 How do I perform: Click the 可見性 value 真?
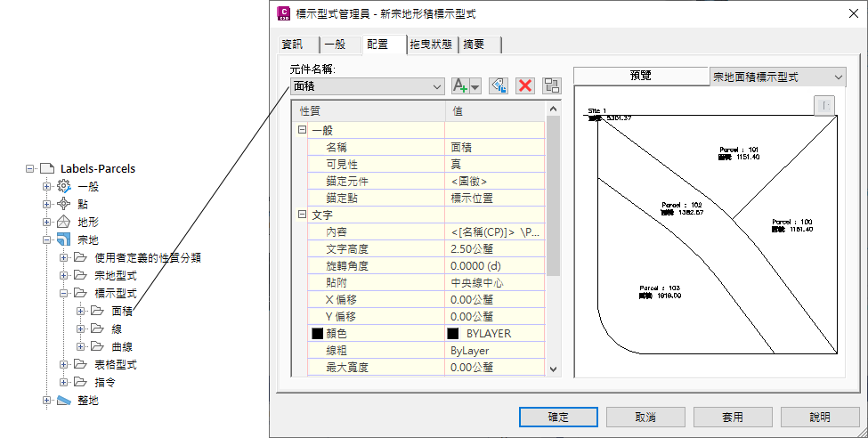point(495,165)
